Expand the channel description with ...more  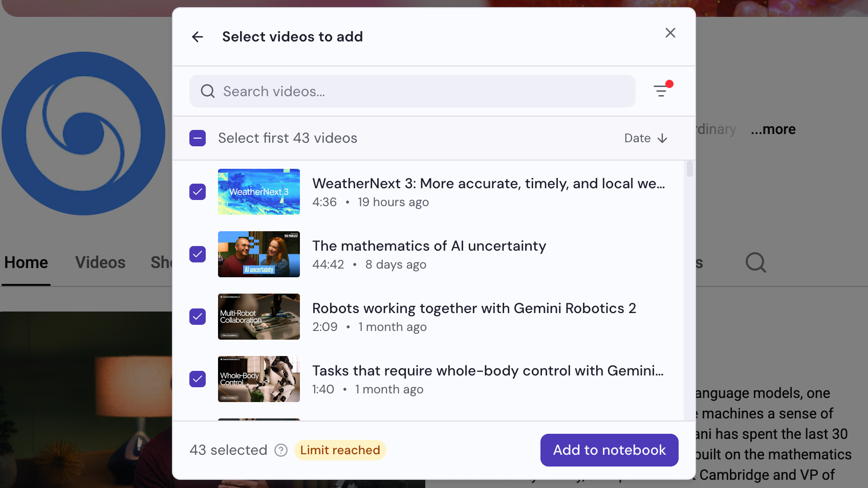click(773, 129)
